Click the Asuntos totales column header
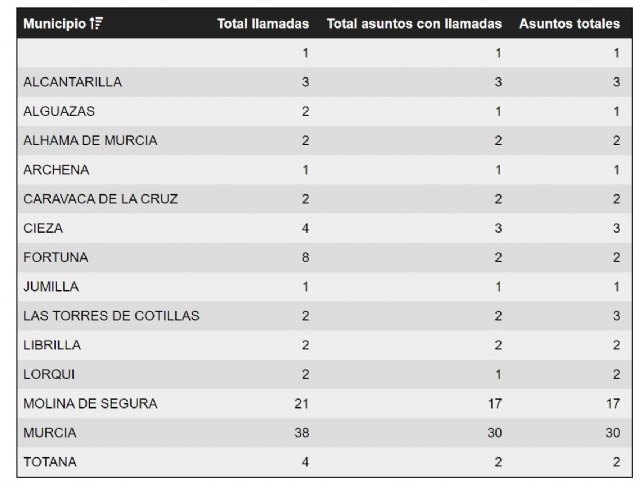640x485 pixels. coord(569,23)
